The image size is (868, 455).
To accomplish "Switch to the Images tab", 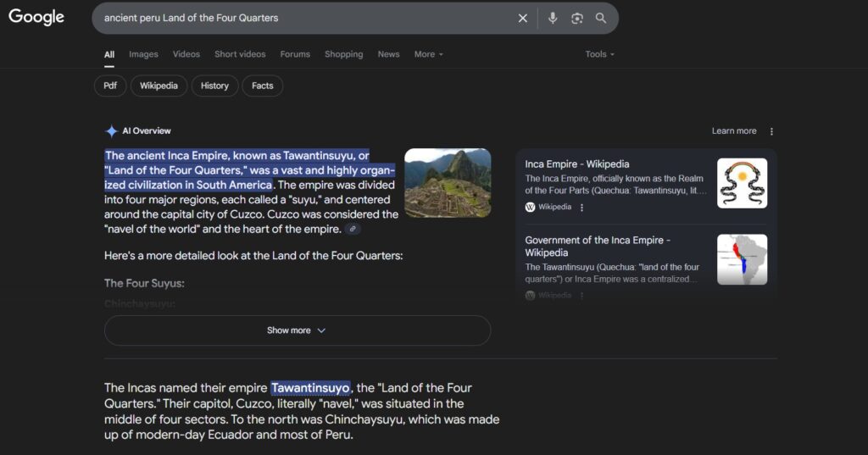I will click(x=143, y=54).
